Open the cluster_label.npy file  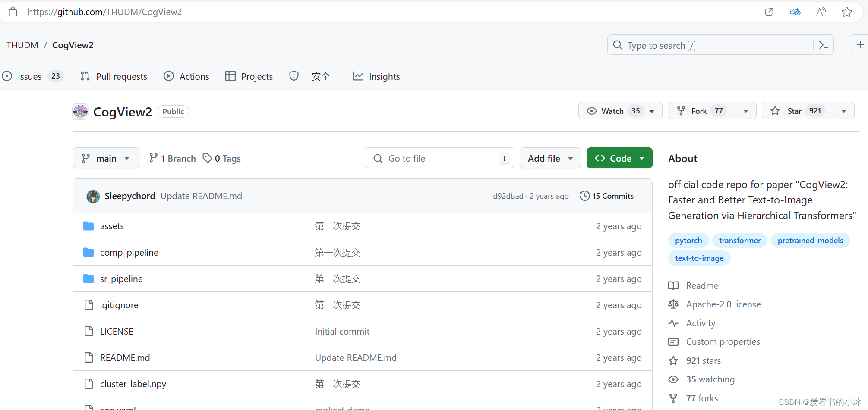coord(133,384)
